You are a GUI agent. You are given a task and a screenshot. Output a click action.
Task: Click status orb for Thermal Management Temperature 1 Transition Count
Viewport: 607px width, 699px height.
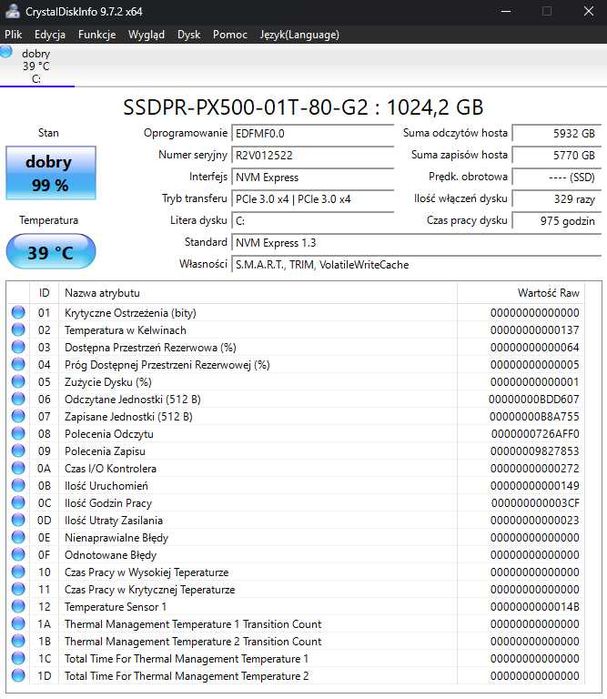[18, 624]
